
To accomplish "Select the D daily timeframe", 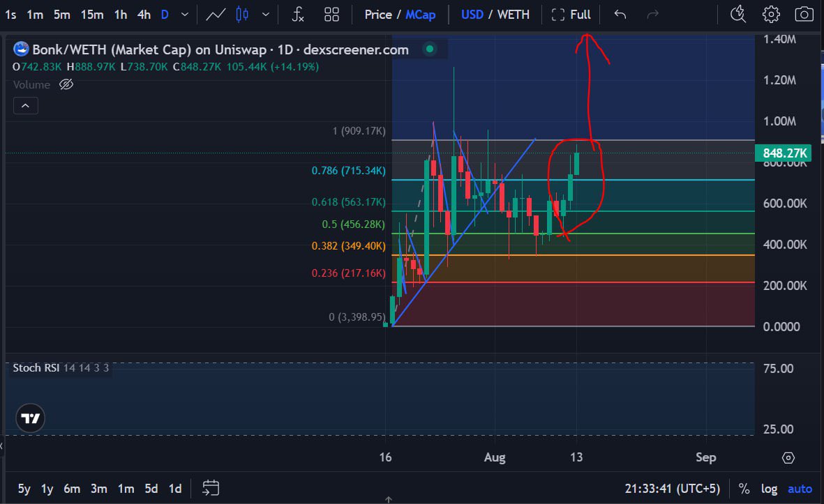I will pos(165,15).
